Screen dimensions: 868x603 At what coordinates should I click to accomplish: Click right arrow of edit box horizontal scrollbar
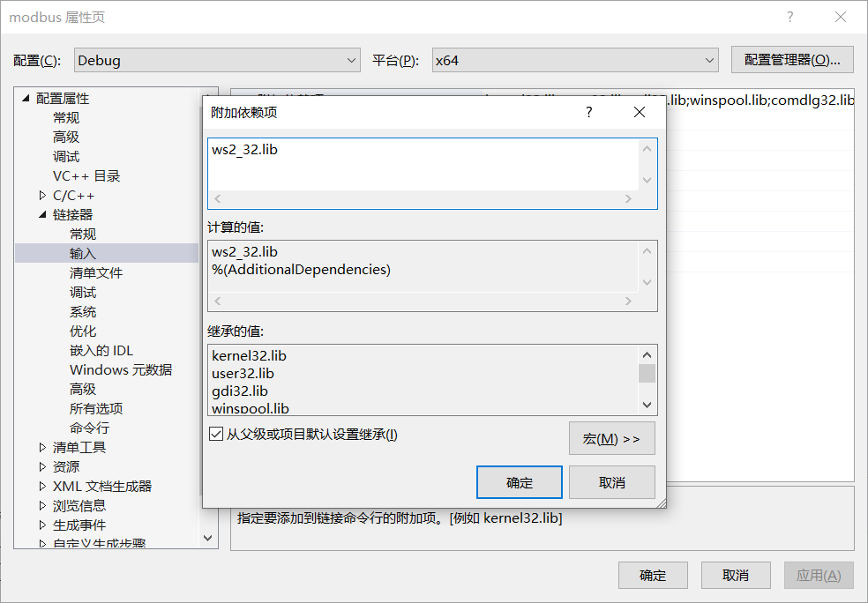[628, 198]
